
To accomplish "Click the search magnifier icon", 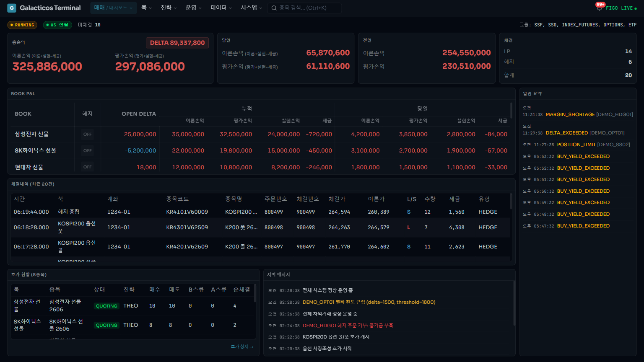I will click(274, 8).
